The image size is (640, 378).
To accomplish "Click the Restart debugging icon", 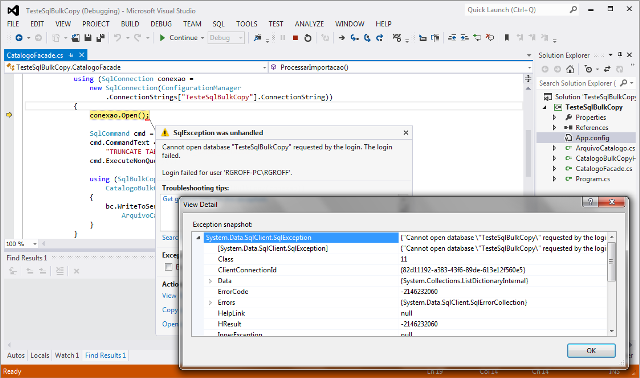I will pyautogui.click(x=308, y=38).
